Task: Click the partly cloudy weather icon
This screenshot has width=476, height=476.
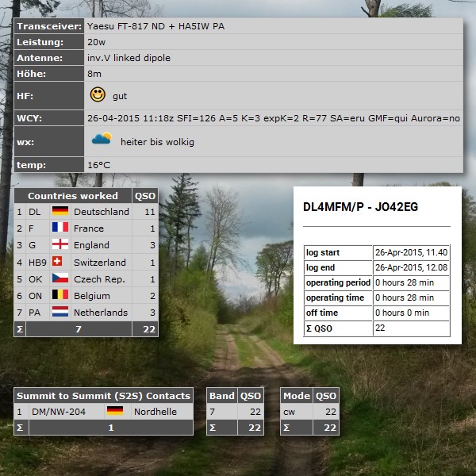Action: pos(101,140)
